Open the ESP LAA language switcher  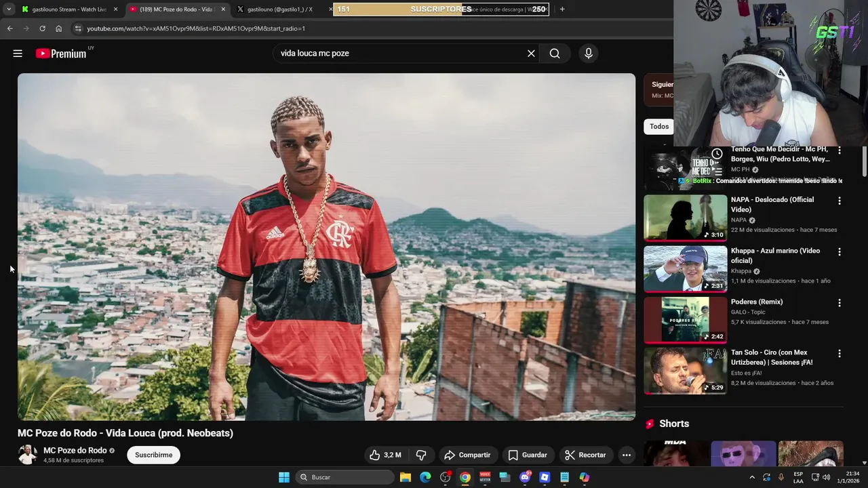click(798, 477)
